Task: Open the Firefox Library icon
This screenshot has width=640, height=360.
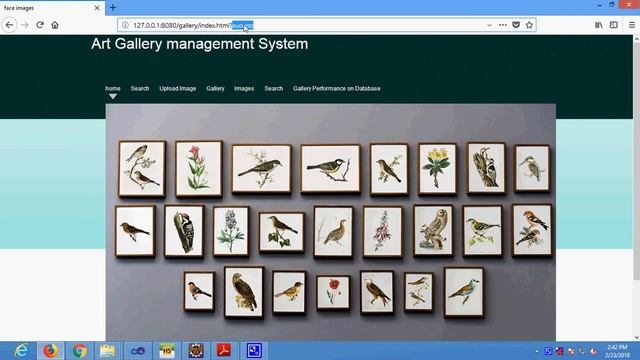Action: pos(598,25)
